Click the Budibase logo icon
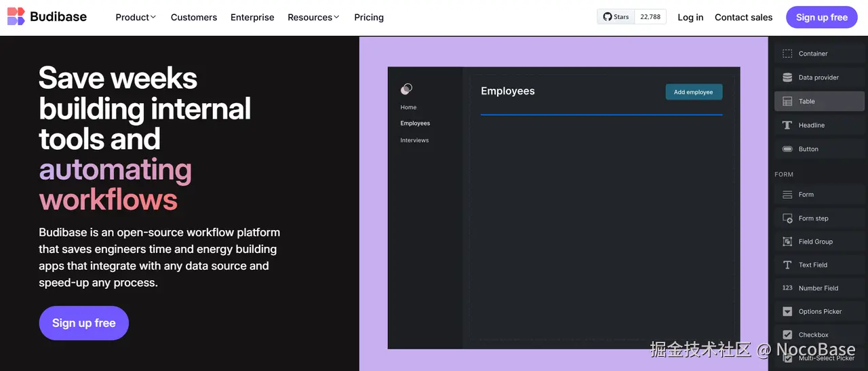 pos(16,17)
